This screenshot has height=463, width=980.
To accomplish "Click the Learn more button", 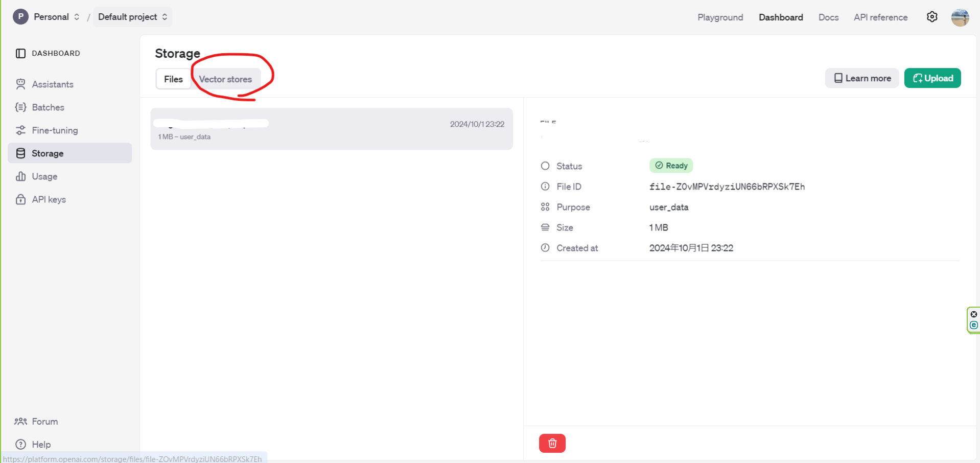I will (862, 78).
